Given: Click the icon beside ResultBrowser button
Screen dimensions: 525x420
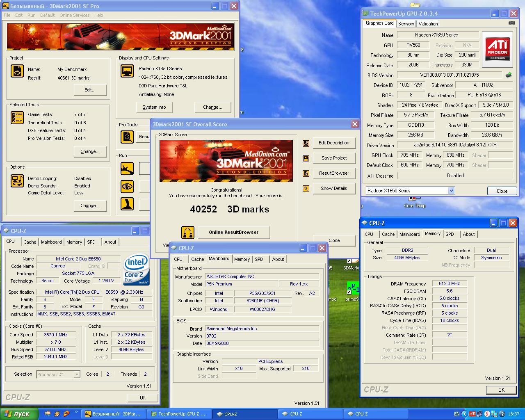Looking at the screenshot, I should (x=306, y=173).
